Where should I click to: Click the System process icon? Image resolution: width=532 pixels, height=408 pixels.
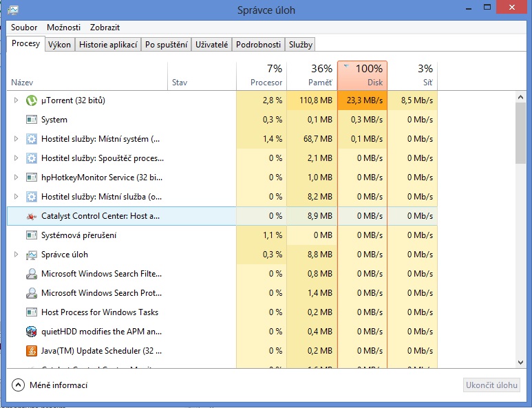32,120
